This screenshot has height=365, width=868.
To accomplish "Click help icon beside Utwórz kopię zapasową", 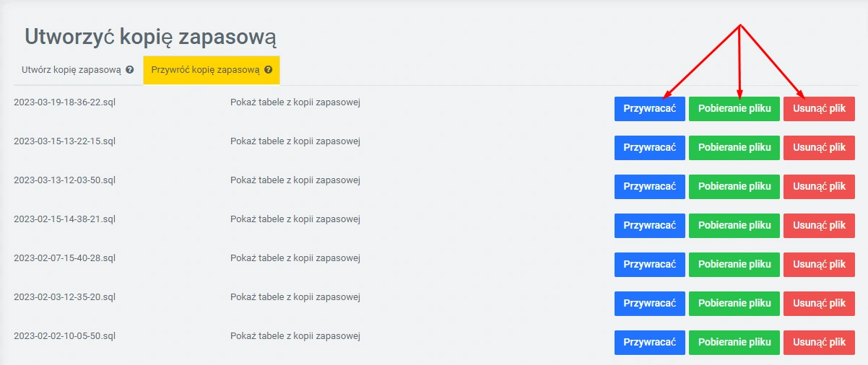I will pos(130,70).
